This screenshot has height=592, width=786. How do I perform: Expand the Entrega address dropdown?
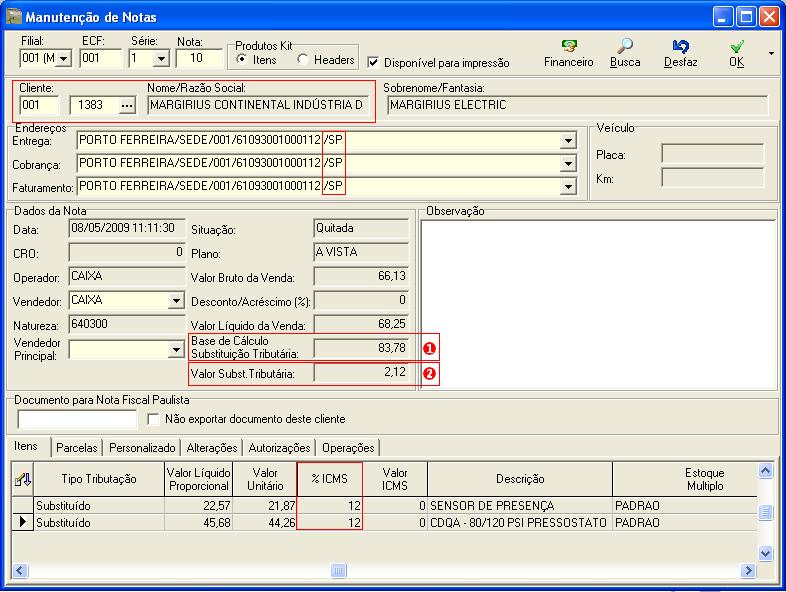click(569, 141)
